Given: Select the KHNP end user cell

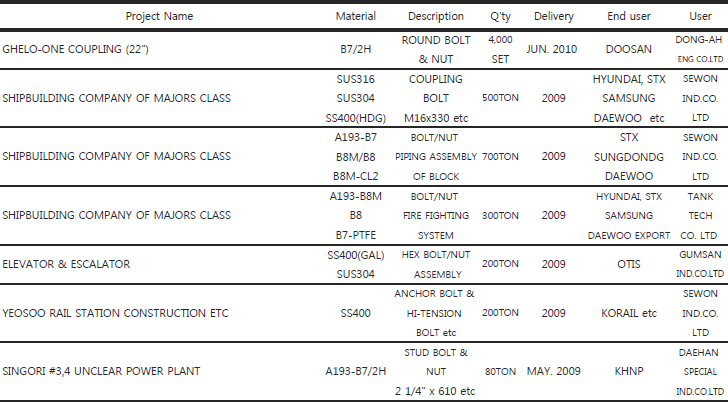Looking at the screenshot, I should point(629,371).
